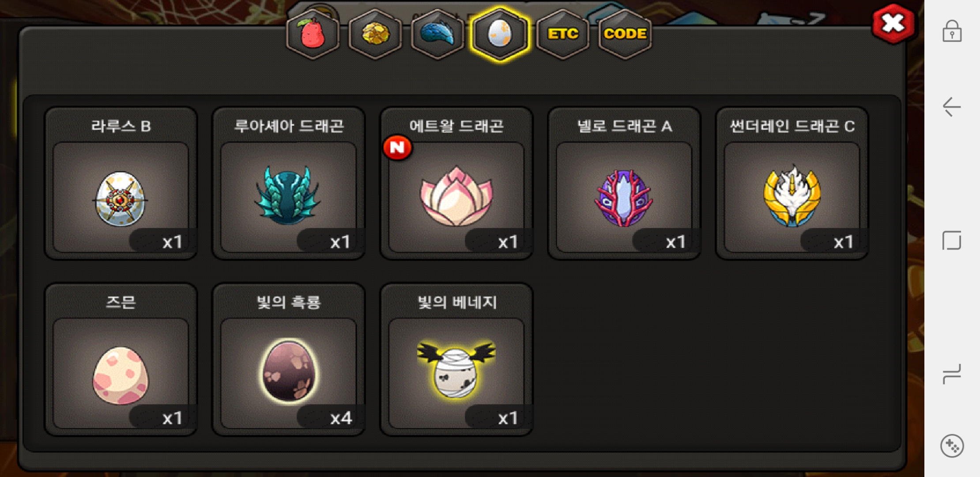Choose the pink spotted 즈믄 egg
Viewport: 980px width, 477px height.
click(121, 360)
